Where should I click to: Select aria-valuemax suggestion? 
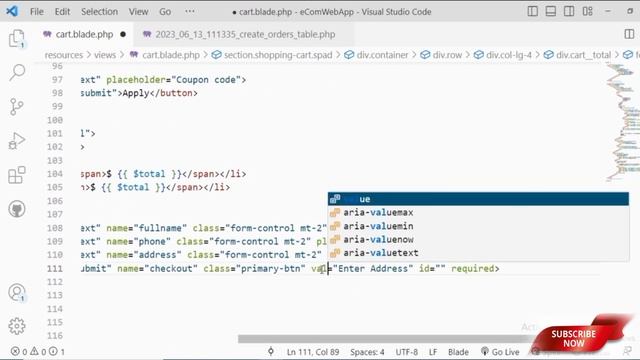(x=478, y=213)
